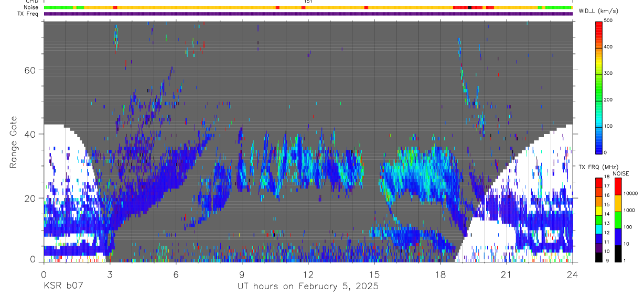Click the '10000' label on NOISE legend

(x=631, y=193)
